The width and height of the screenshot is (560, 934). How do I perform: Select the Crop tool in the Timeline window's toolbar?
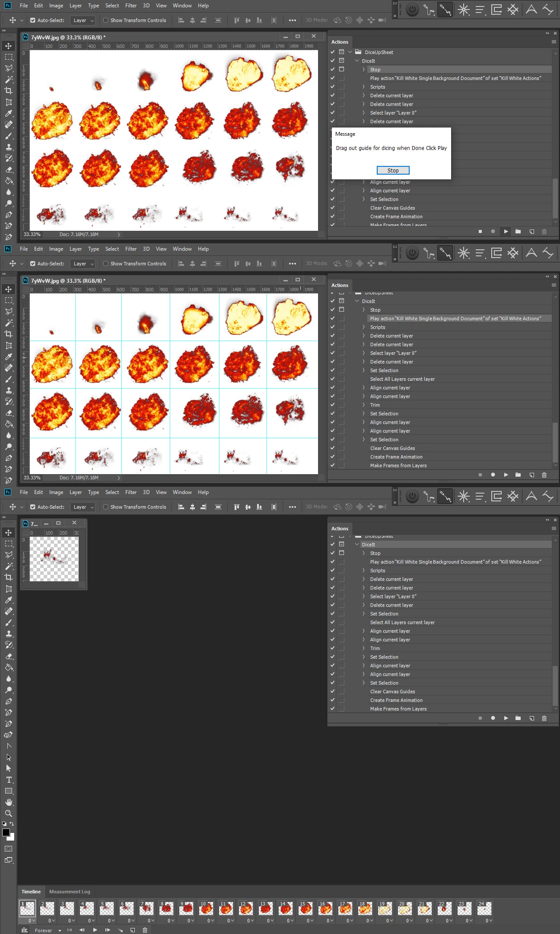coord(9,577)
